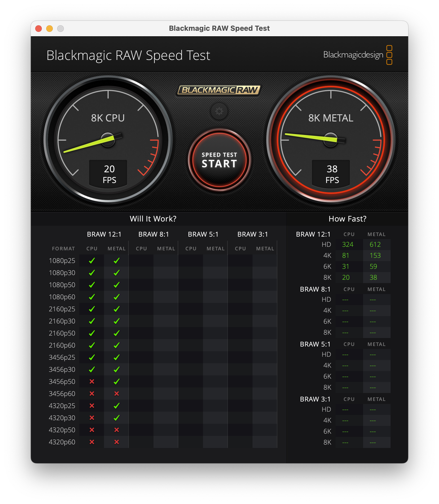Click the 4320p30 Metal check mark

pos(117,418)
